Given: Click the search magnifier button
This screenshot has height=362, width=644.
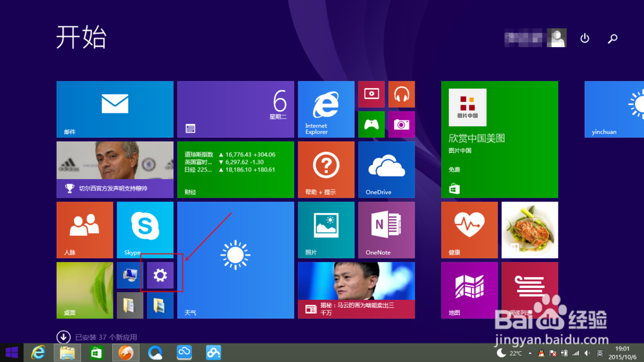Looking at the screenshot, I should tap(613, 39).
